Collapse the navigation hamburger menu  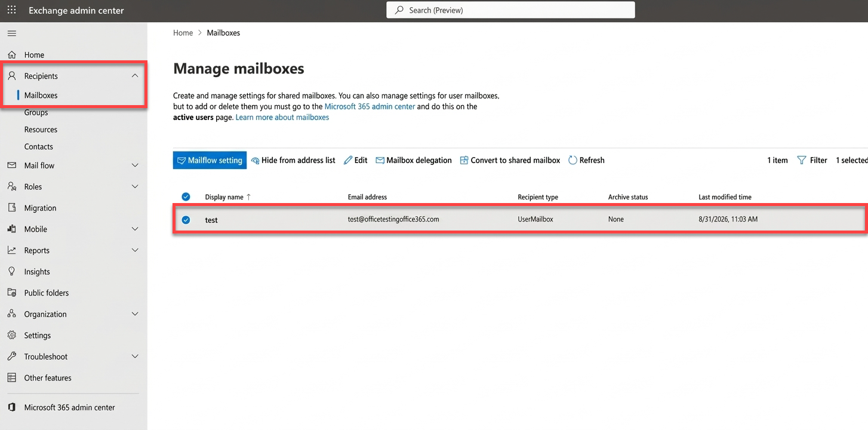(11, 33)
